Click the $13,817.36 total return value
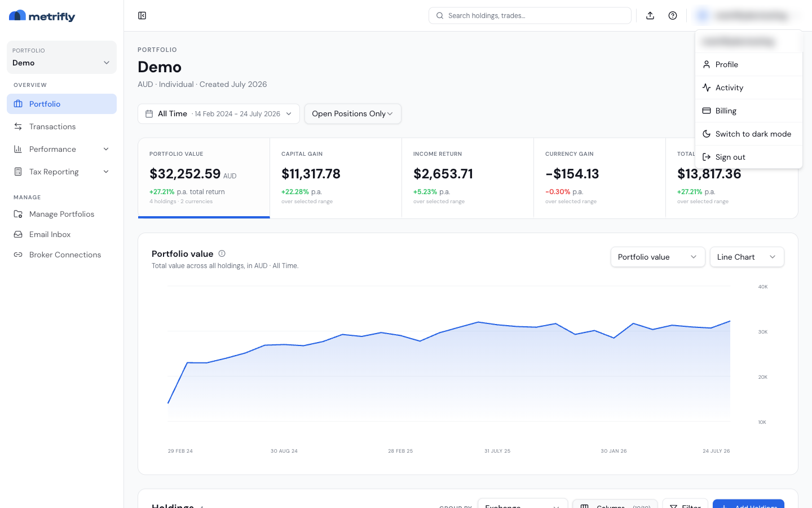The width and height of the screenshot is (812, 508). pyautogui.click(x=709, y=174)
